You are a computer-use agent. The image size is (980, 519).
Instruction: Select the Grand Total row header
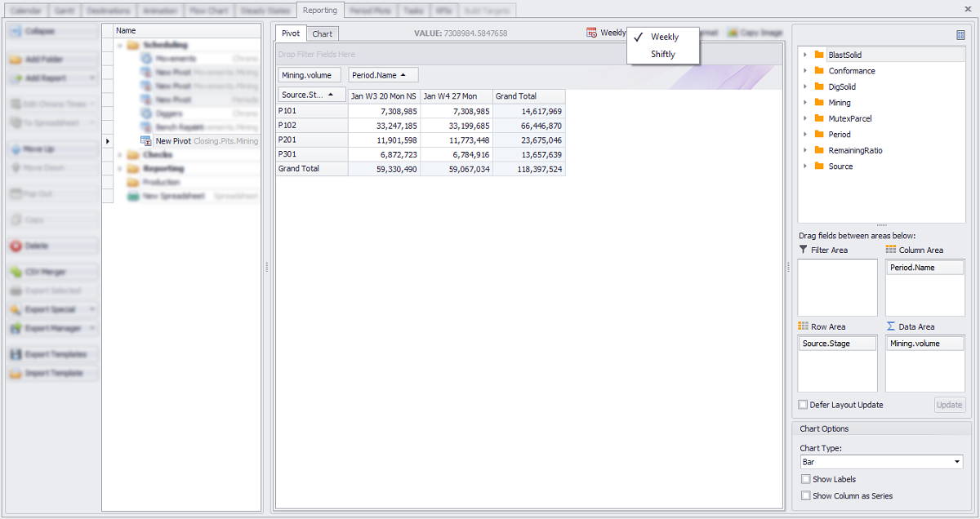point(312,169)
